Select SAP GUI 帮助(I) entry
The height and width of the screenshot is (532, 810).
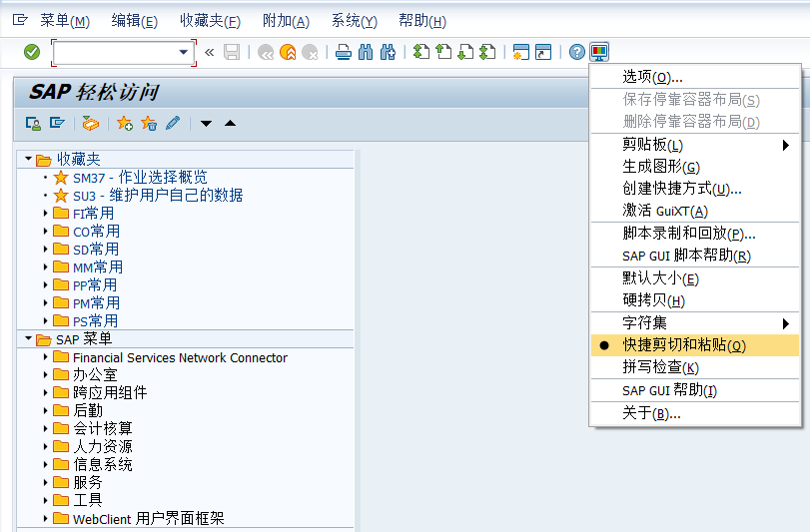click(695, 390)
